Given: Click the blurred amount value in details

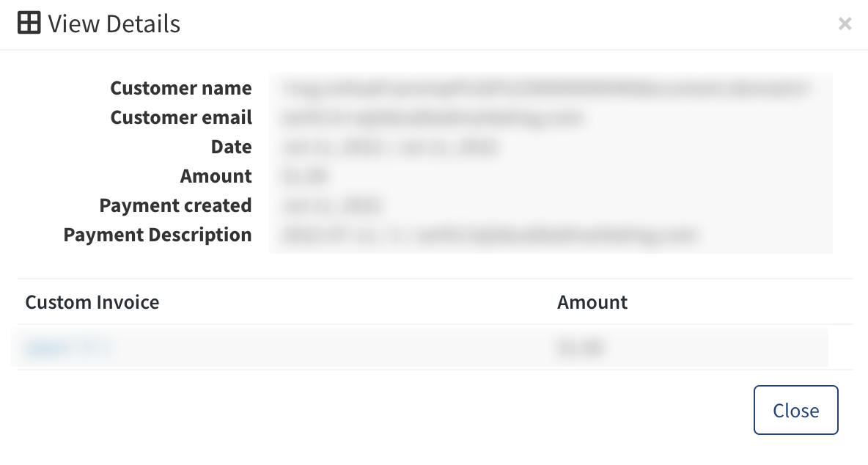Looking at the screenshot, I should [304, 176].
